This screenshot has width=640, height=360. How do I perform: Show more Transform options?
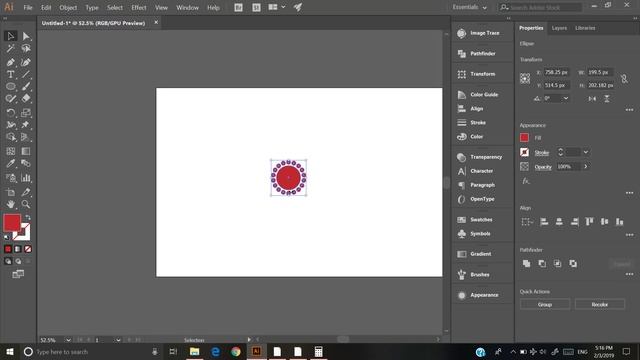(x=629, y=110)
